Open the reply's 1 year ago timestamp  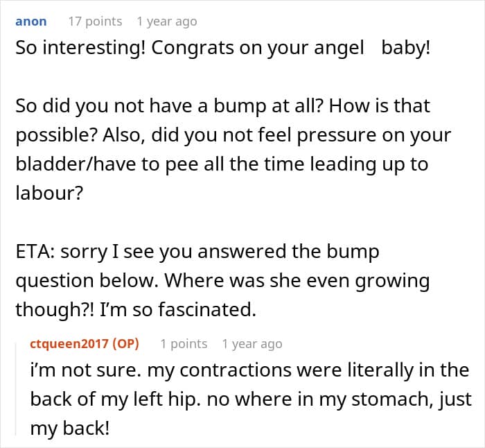click(x=252, y=343)
